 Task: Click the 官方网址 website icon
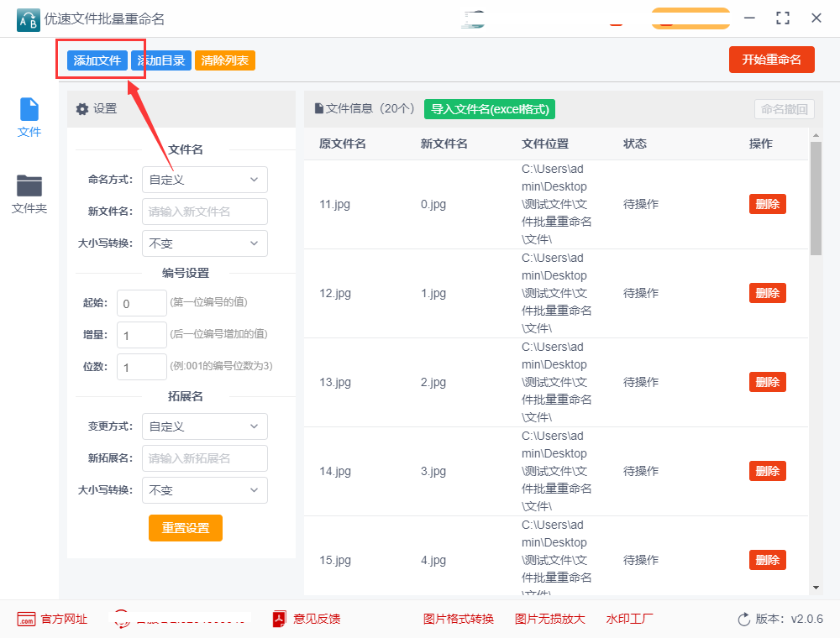(x=26, y=620)
